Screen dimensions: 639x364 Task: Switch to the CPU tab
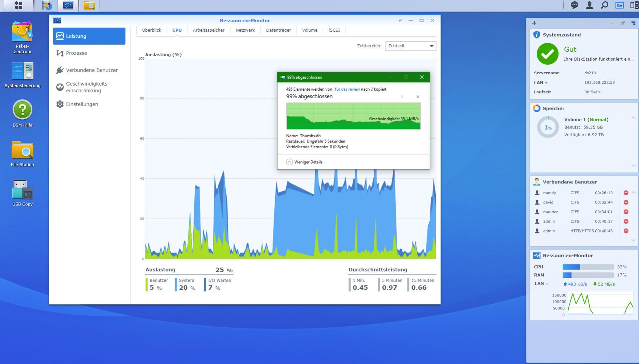[x=177, y=30]
